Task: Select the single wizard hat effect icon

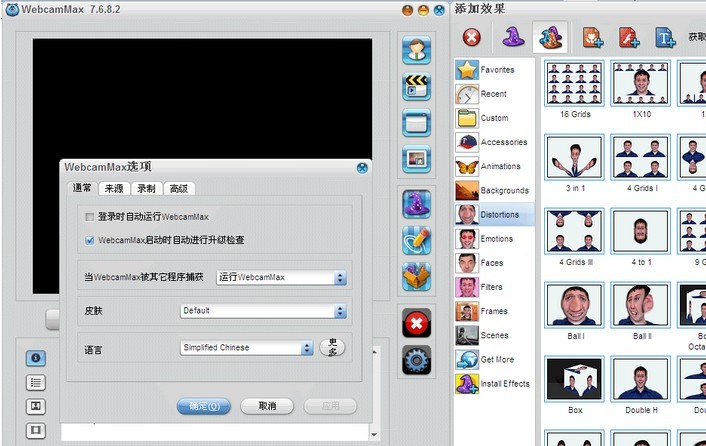Action: point(513,37)
